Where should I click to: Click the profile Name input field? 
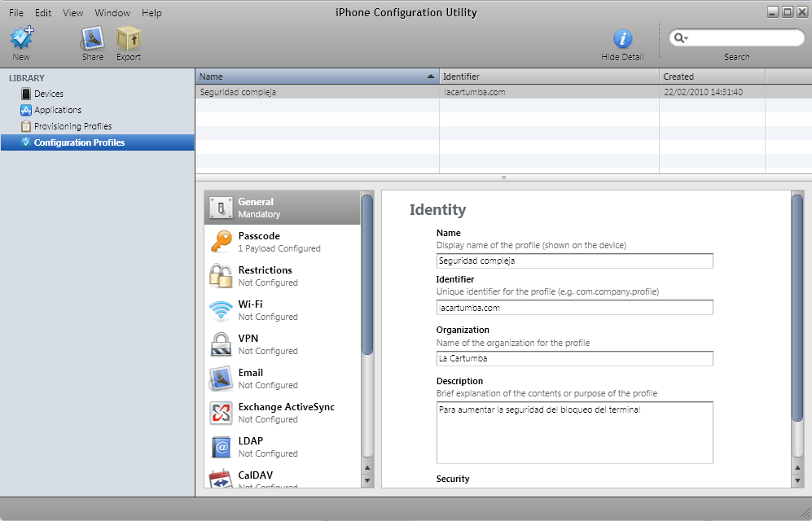[574, 260]
